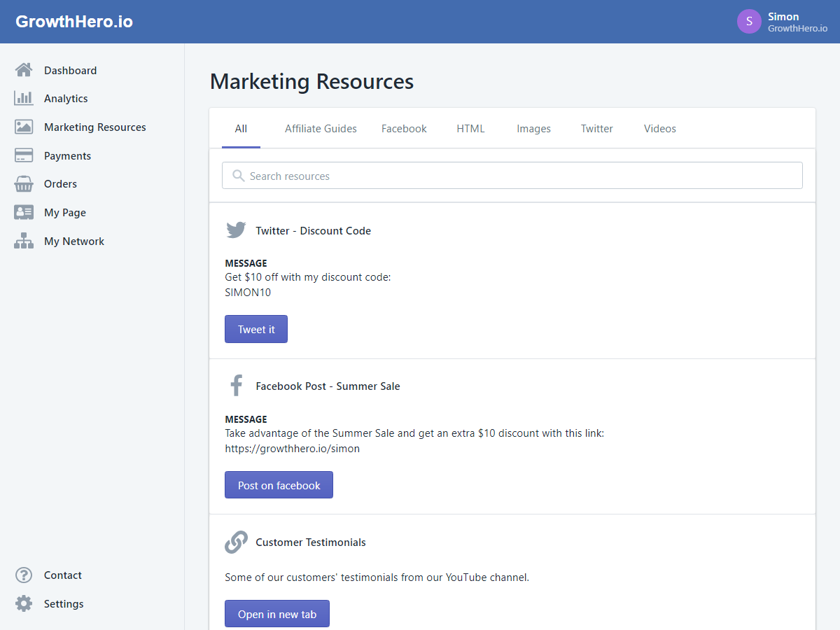The height and width of the screenshot is (630, 840).
Task: Click the Orders basket icon
Action: coord(24,184)
